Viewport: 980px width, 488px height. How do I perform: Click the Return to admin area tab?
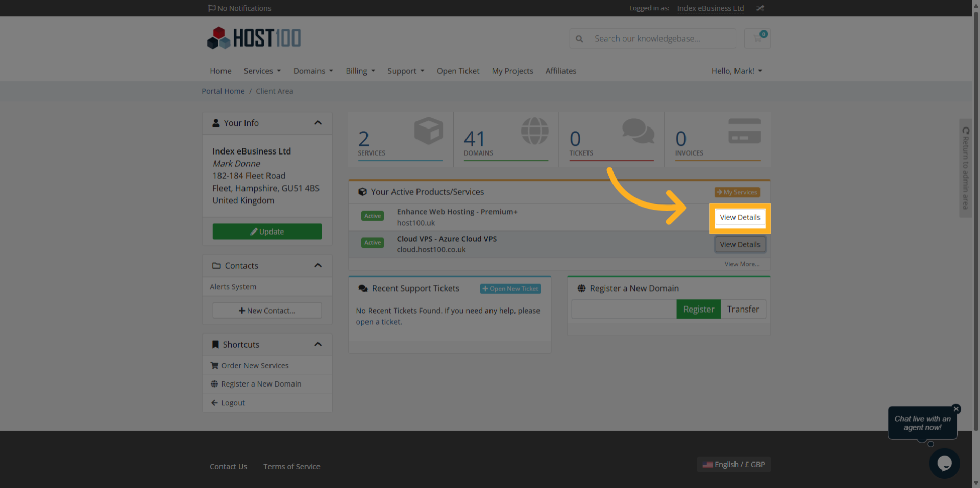pos(965,168)
